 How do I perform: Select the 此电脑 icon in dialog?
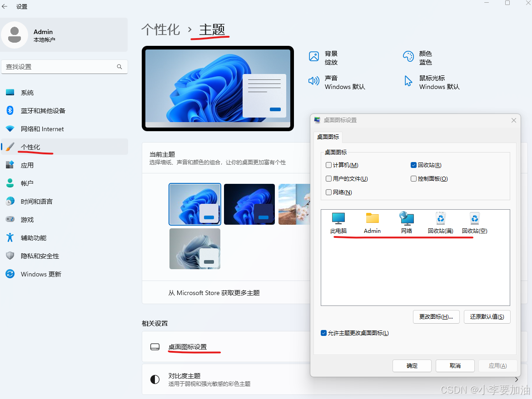338,223
